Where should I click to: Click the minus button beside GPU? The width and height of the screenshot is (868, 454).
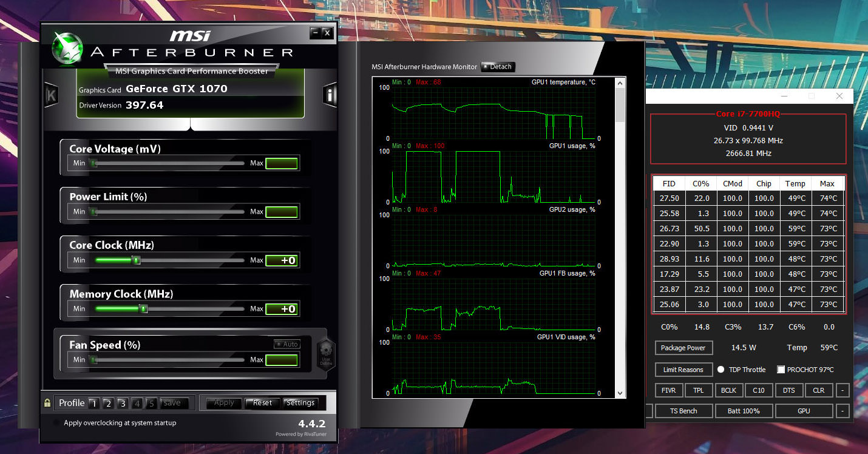coord(842,411)
